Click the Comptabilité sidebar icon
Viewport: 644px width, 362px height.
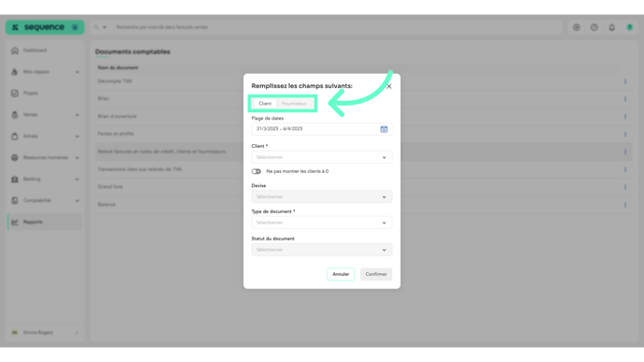pyautogui.click(x=15, y=201)
